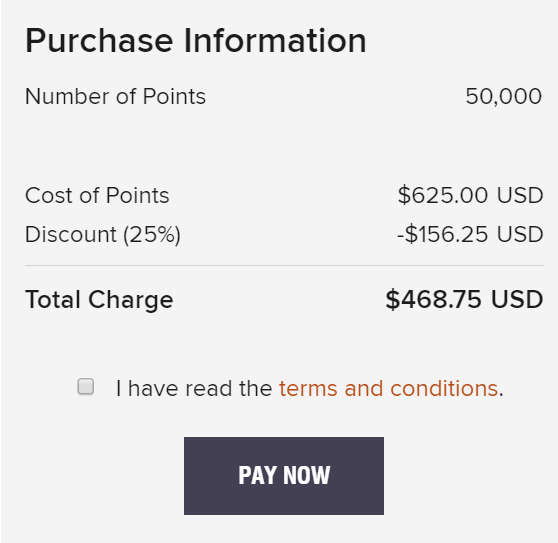Enable the 'I have read' agreement checkbox

[86, 386]
